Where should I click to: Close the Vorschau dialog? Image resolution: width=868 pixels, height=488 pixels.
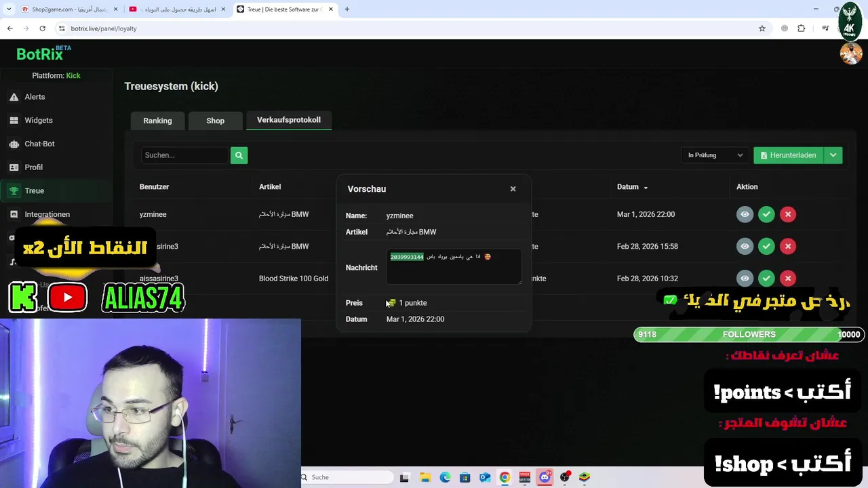(x=513, y=189)
